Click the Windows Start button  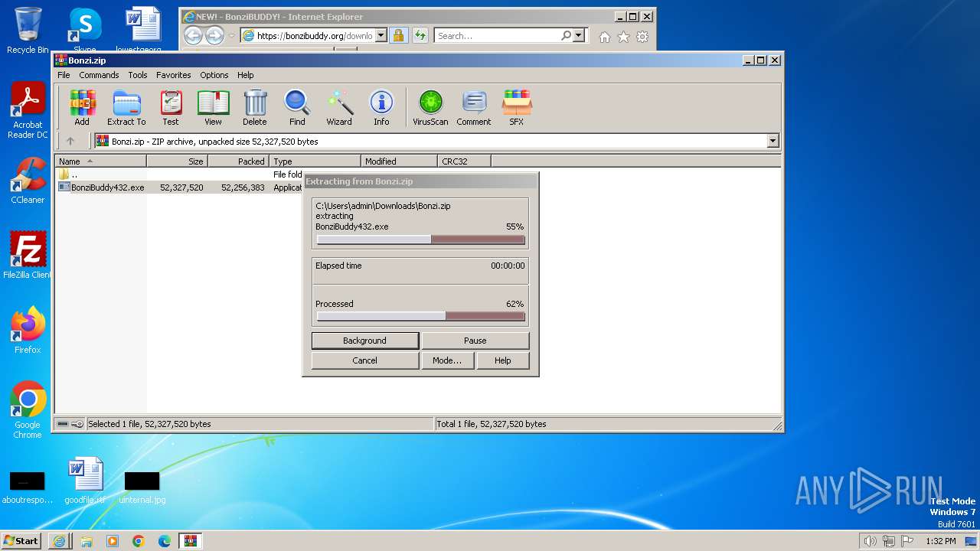pos(21,540)
